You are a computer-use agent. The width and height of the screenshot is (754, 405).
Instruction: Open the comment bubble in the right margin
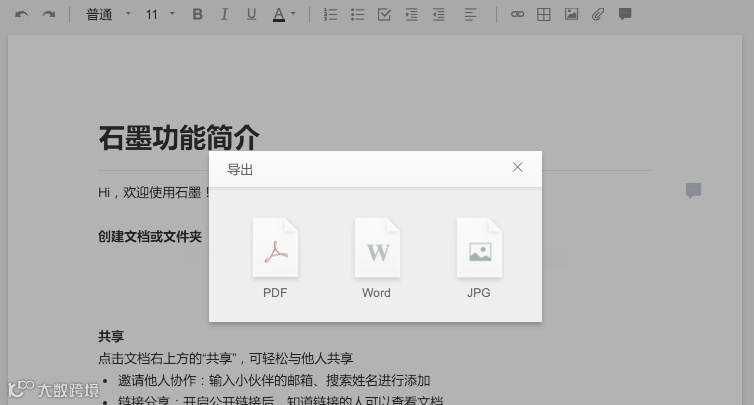693,190
